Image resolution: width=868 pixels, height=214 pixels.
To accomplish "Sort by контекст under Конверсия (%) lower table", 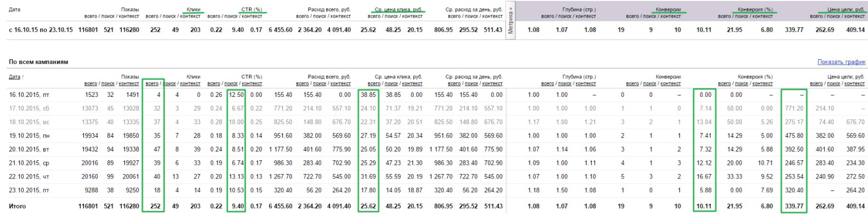I will click(x=763, y=84).
